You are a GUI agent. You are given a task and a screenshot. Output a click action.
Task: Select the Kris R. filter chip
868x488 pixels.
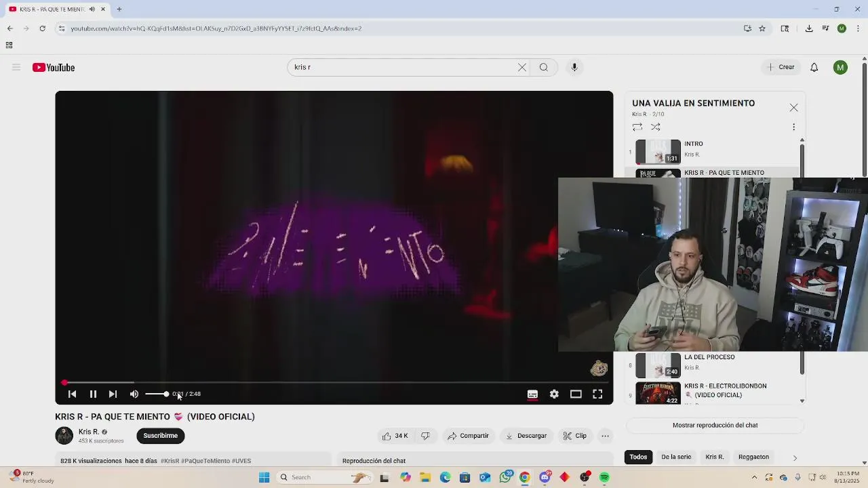715,457
